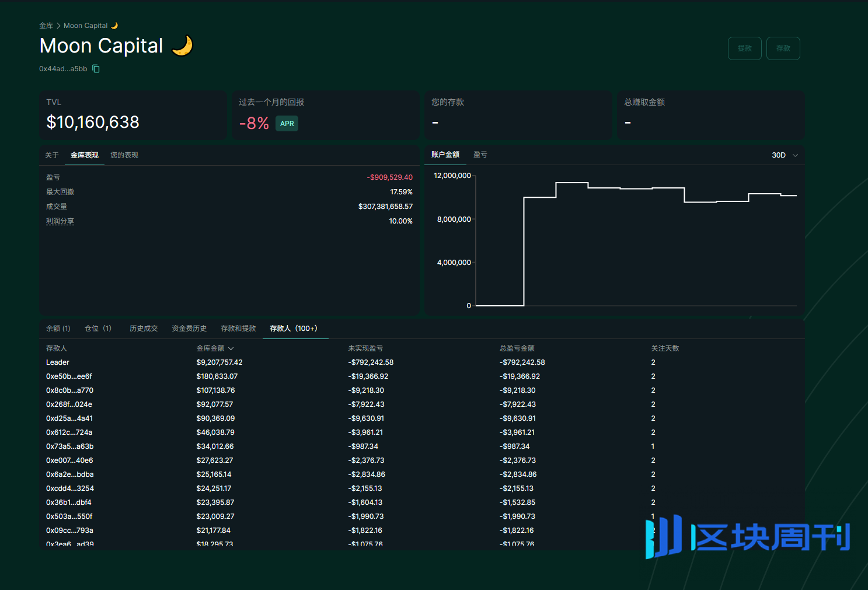Image resolution: width=868 pixels, height=590 pixels.
Task: Select depositor 0x73a5...a63b
Action: pyautogui.click(x=421, y=446)
